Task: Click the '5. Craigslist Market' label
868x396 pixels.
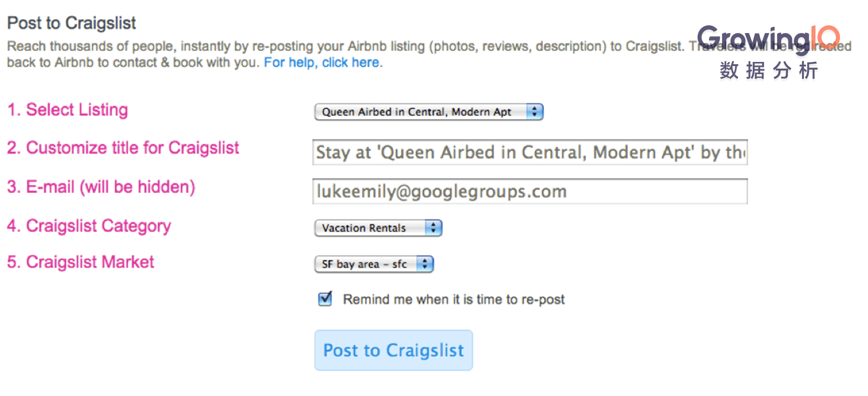Action: point(81,262)
